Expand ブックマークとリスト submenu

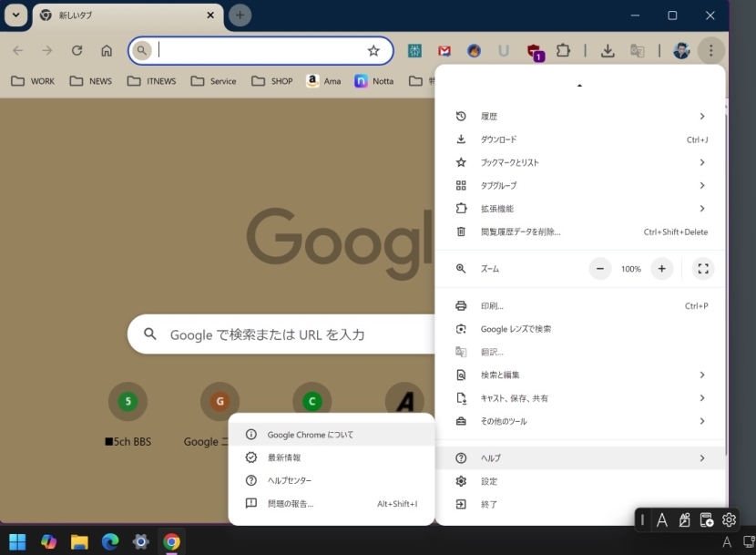tap(580, 162)
